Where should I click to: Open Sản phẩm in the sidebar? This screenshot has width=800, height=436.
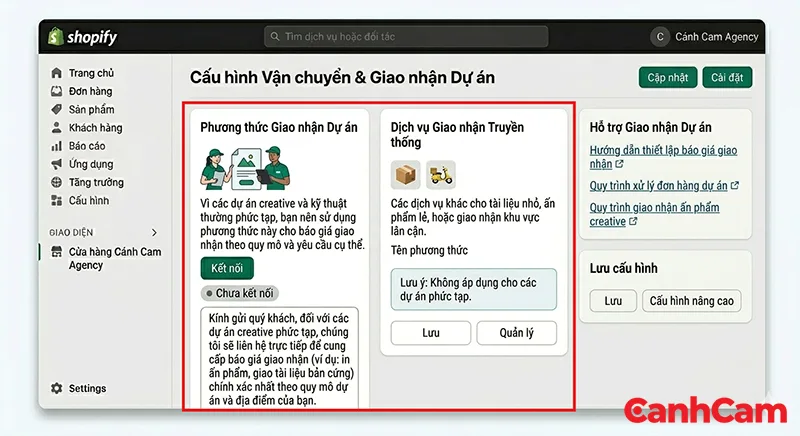(91, 109)
